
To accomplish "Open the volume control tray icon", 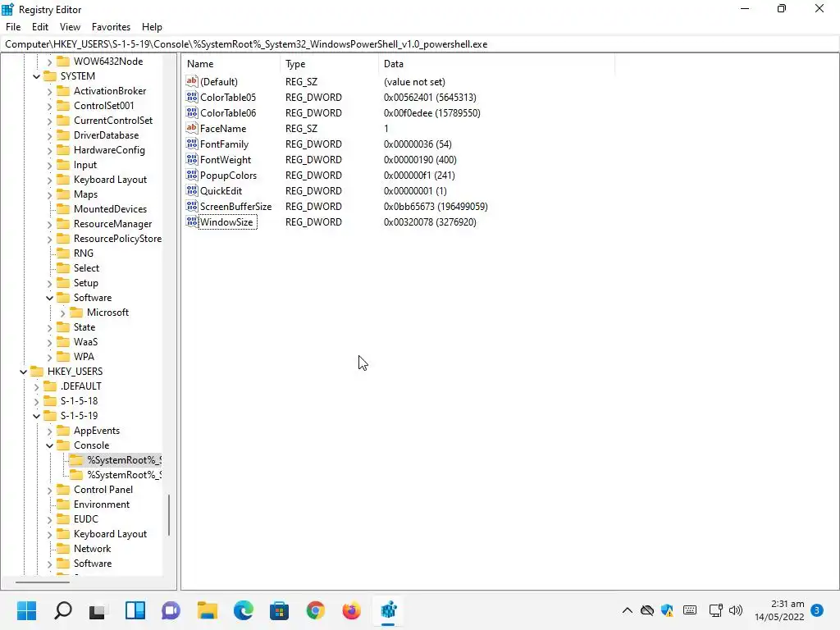I will (x=736, y=610).
